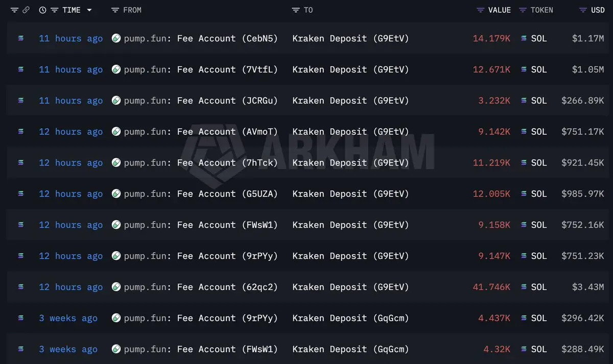Open the TO column filter

[x=296, y=10]
